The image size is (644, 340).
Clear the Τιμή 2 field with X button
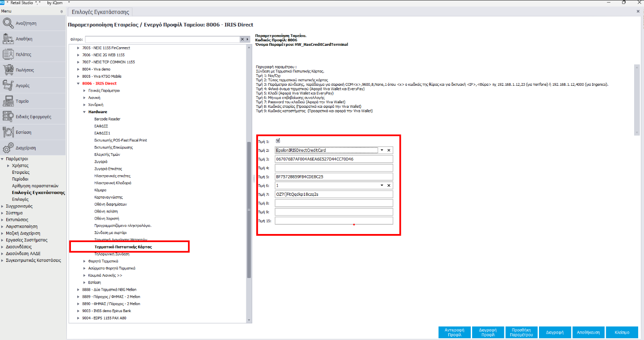(x=389, y=150)
